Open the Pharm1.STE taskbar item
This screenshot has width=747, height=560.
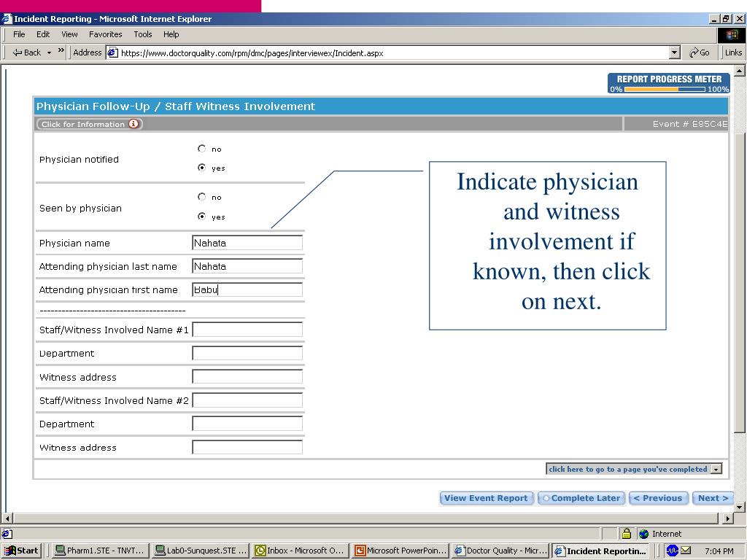tap(99, 551)
